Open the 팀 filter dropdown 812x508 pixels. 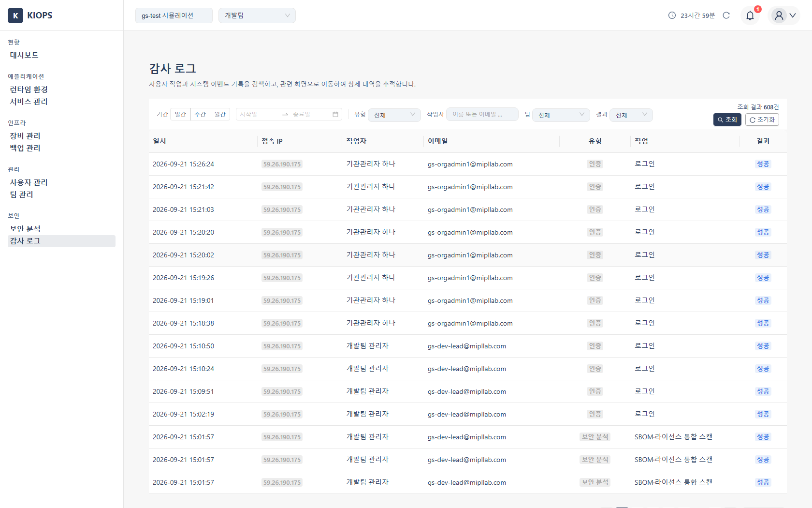561,115
